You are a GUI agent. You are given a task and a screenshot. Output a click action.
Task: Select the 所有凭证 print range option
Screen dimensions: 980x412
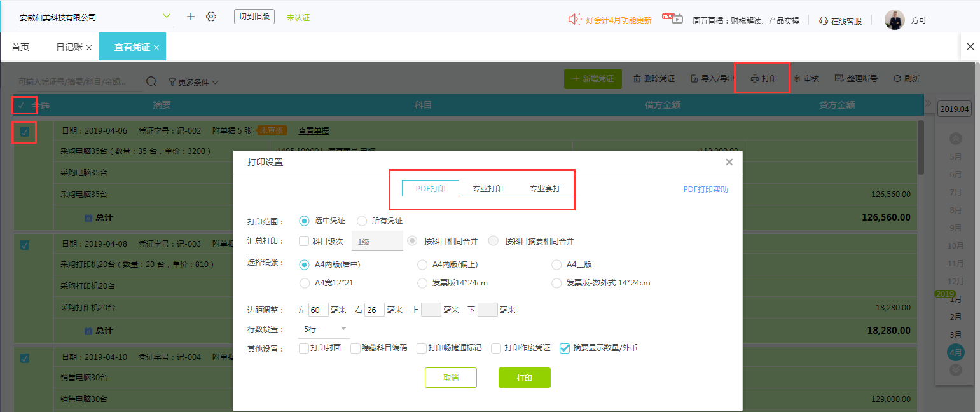(x=362, y=221)
